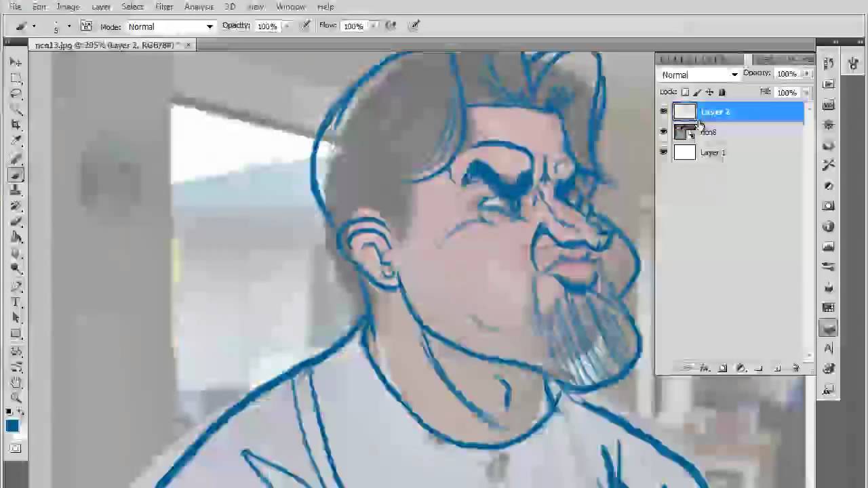Toggle lock transparent pixels
The width and height of the screenshot is (868, 488).
[685, 92]
